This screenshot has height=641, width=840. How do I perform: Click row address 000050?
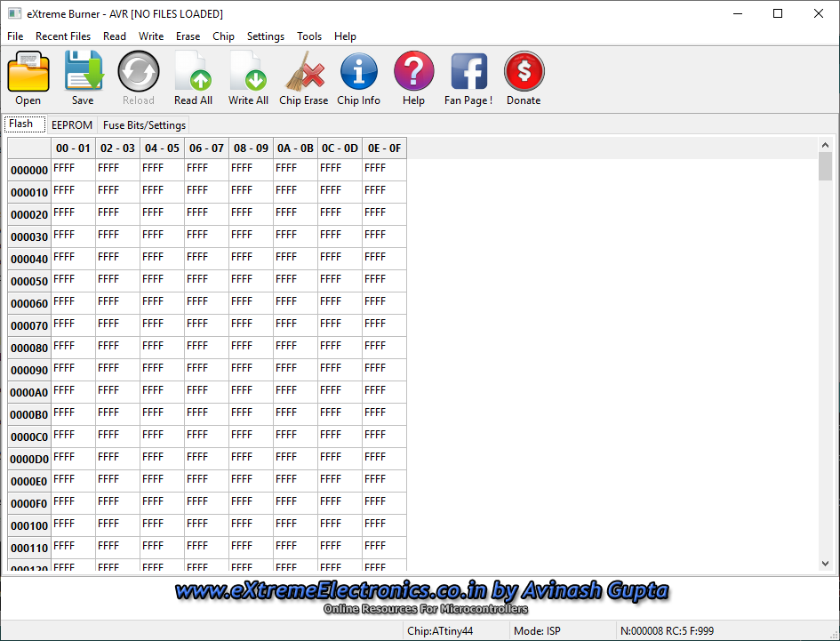click(x=29, y=281)
